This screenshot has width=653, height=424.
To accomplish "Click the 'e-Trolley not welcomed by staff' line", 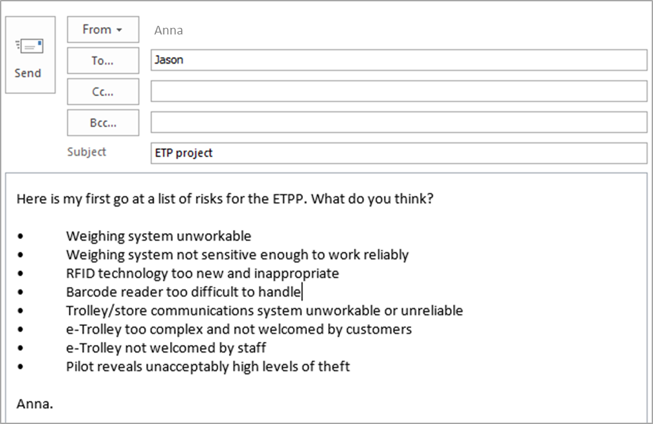I will (x=166, y=348).
